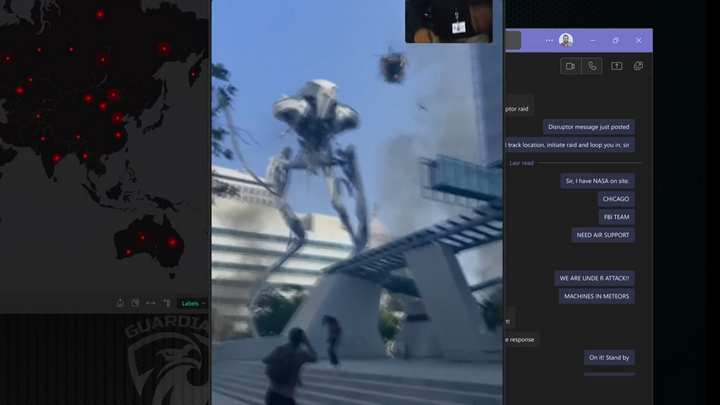Viewport: 720px width, 405px height.
Task: Click the 'NEED AIR SUPPORT' message
Action: click(x=603, y=235)
